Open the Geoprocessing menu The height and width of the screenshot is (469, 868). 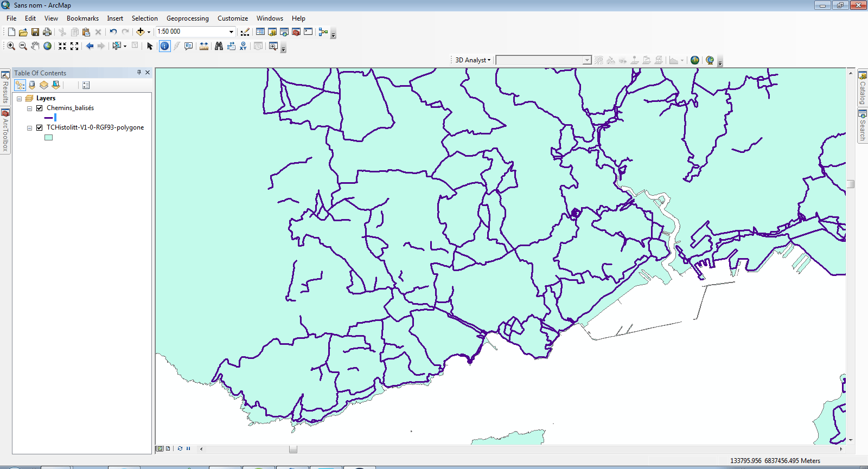click(187, 18)
